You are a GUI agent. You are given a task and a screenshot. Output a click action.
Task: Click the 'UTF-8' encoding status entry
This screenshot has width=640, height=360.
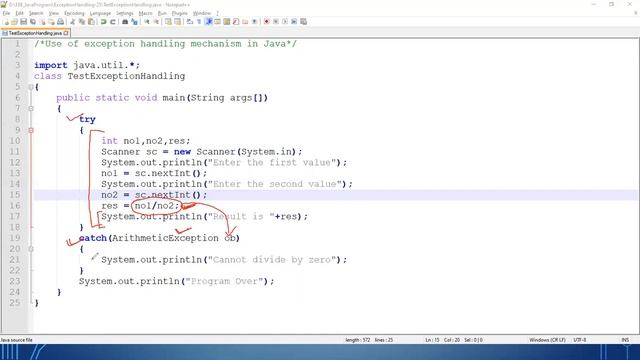[x=580, y=340]
